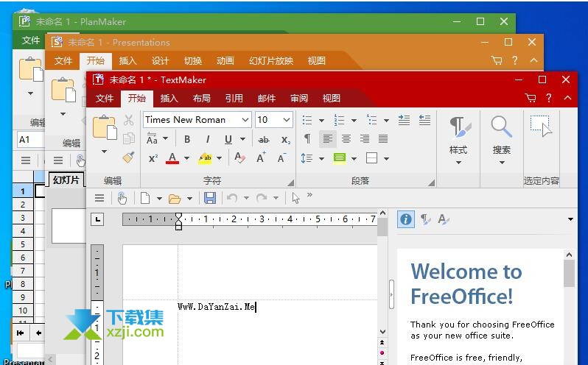Click the red font color button
The height and width of the screenshot is (365, 588).
pos(172,158)
